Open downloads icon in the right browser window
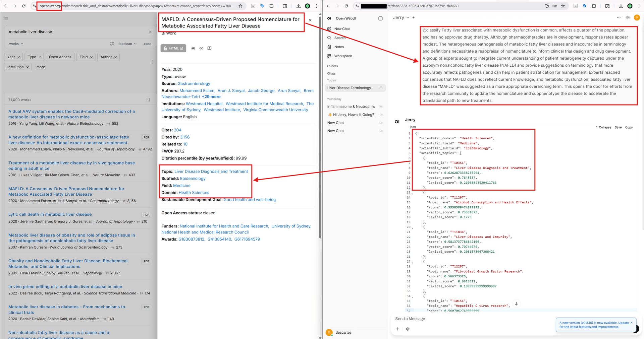The width and height of the screenshot is (644, 339). click(x=621, y=6)
